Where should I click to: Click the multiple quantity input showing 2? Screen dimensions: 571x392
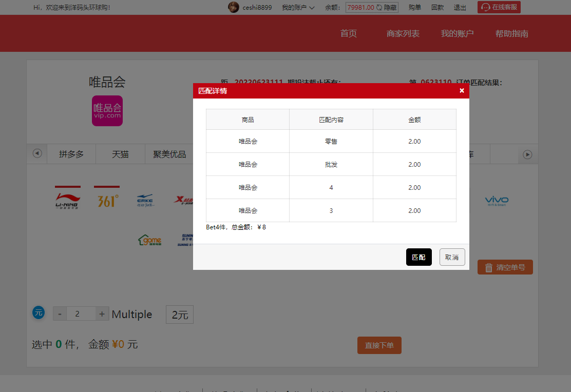coord(81,313)
